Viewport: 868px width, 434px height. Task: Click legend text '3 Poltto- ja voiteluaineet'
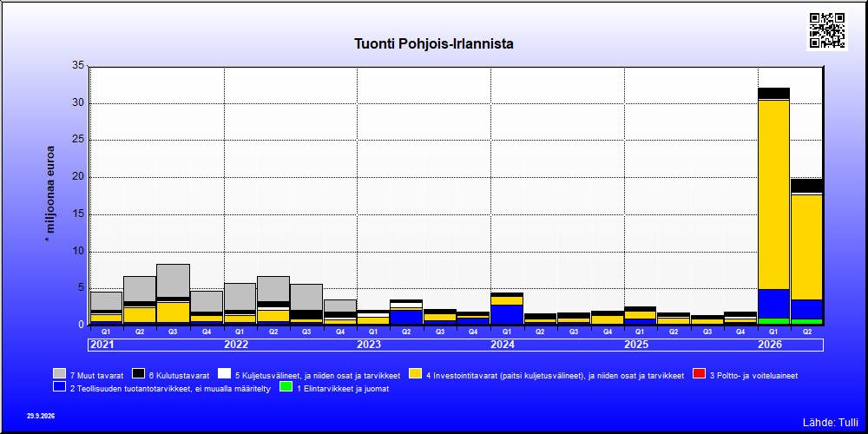[753, 375]
